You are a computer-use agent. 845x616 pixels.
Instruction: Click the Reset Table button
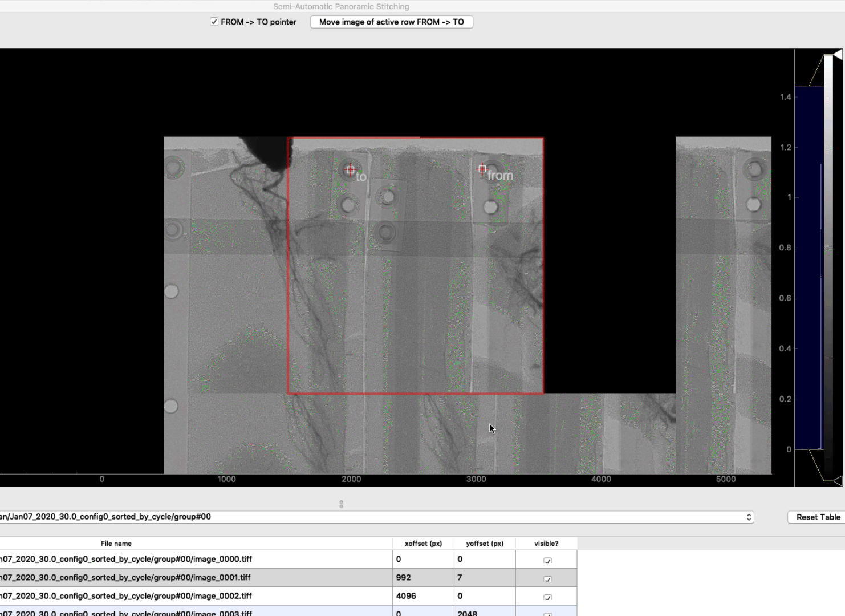click(x=818, y=517)
